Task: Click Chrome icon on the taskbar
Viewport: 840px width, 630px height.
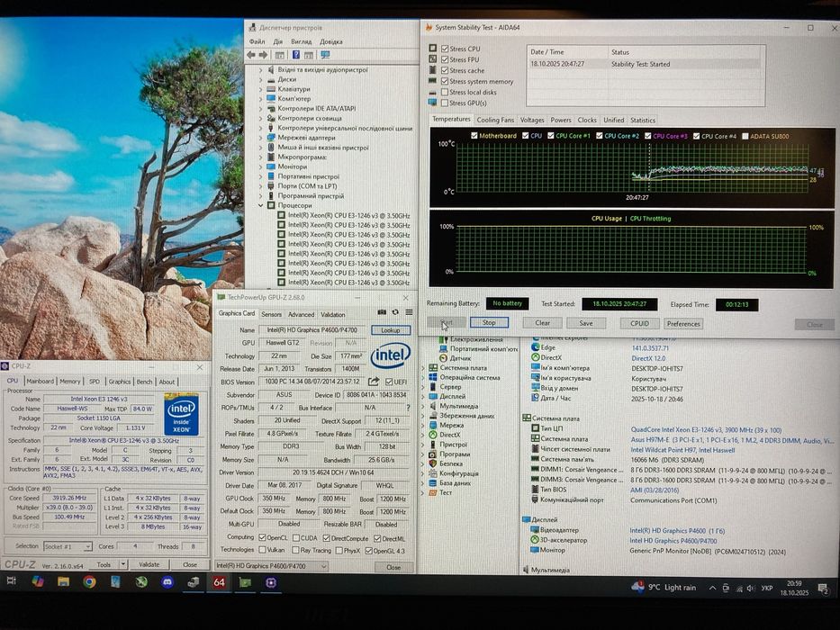Action: tap(89, 581)
